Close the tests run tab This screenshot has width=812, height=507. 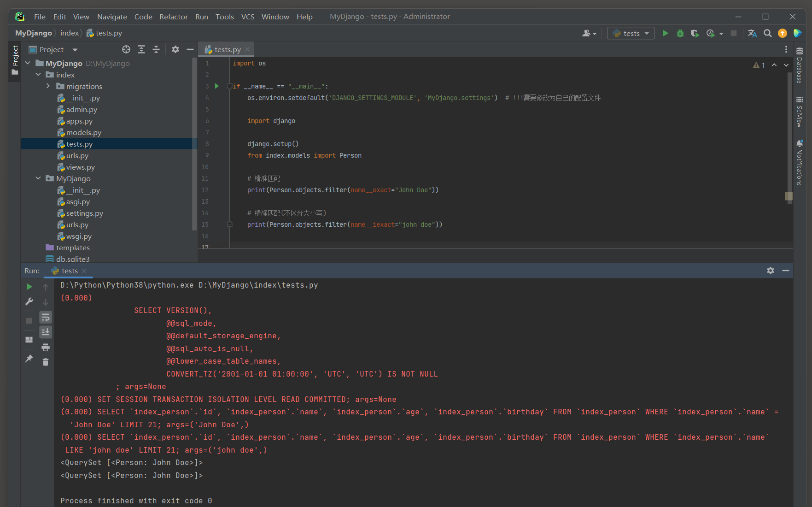pos(84,271)
